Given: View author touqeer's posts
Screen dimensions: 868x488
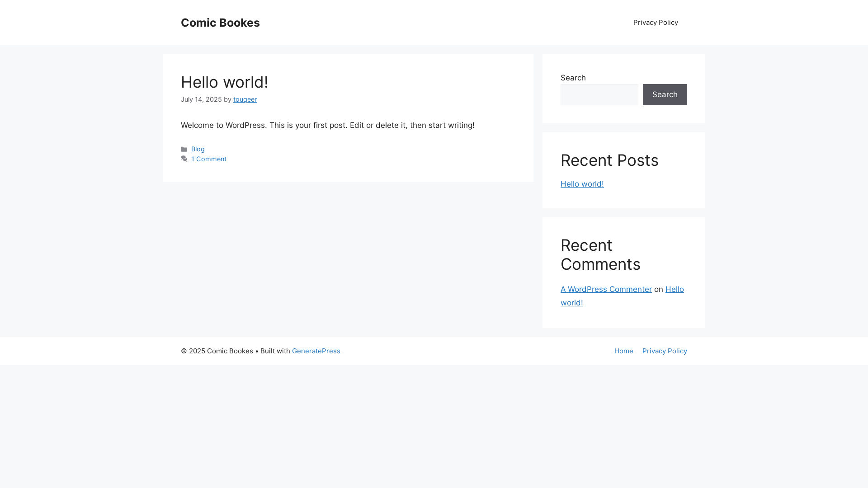Looking at the screenshot, I should point(245,99).
